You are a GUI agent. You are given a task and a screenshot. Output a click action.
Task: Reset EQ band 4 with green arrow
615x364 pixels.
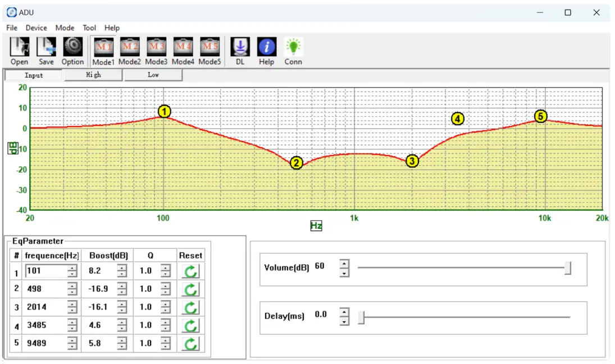point(190,326)
